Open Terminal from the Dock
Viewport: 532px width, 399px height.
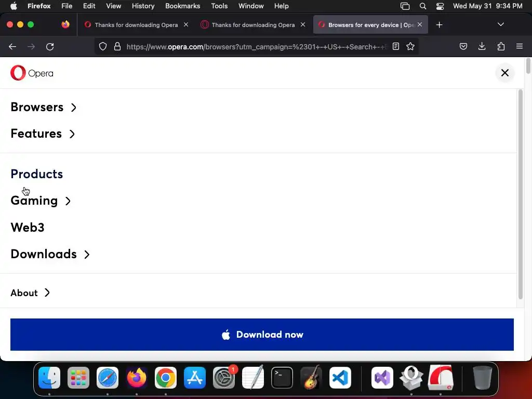(282, 378)
